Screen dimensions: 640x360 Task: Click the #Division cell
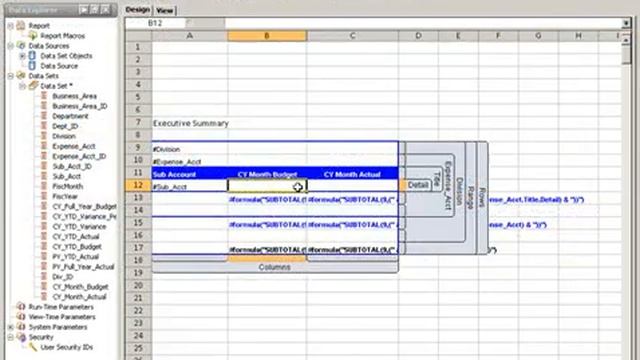189,149
